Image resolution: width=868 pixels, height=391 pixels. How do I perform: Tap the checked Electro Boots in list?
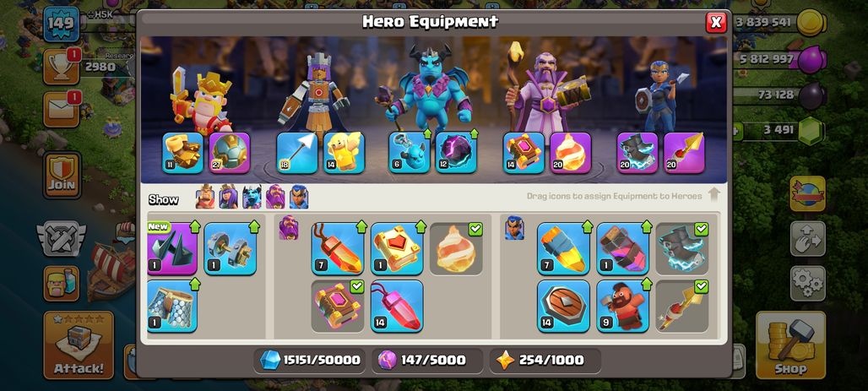click(682, 248)
